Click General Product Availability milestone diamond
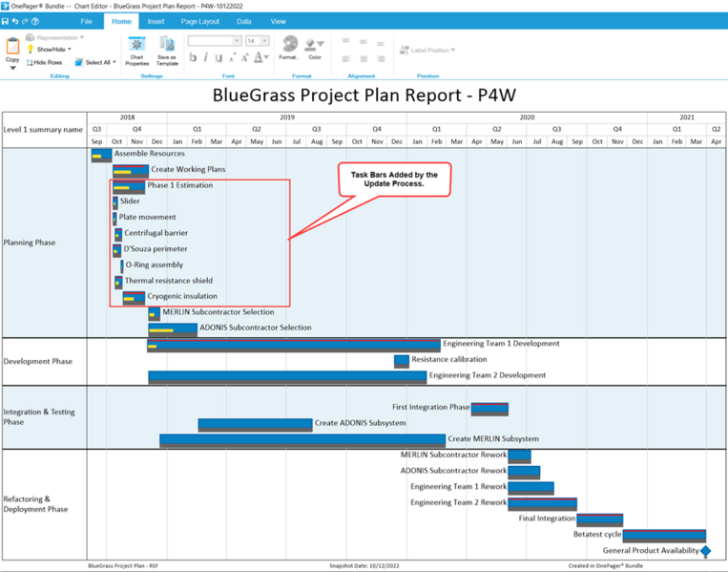 706,551
